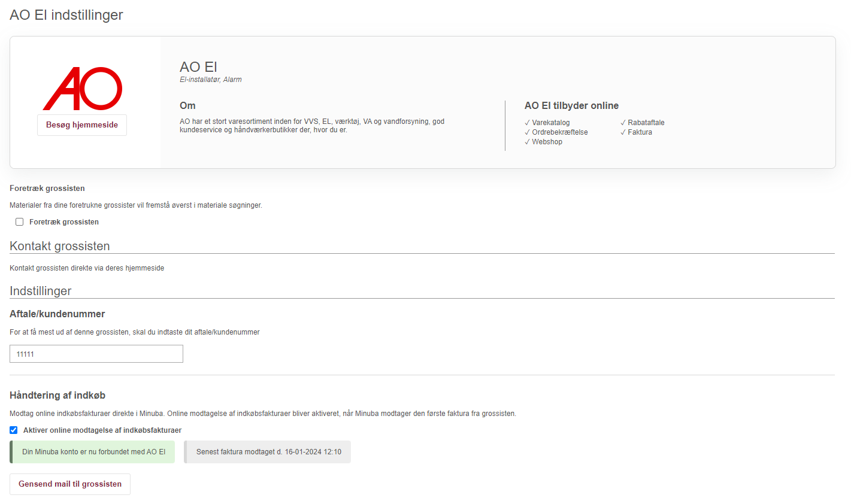
Task: Click the bold Foretræk grossisten heading
Action: 47,189
